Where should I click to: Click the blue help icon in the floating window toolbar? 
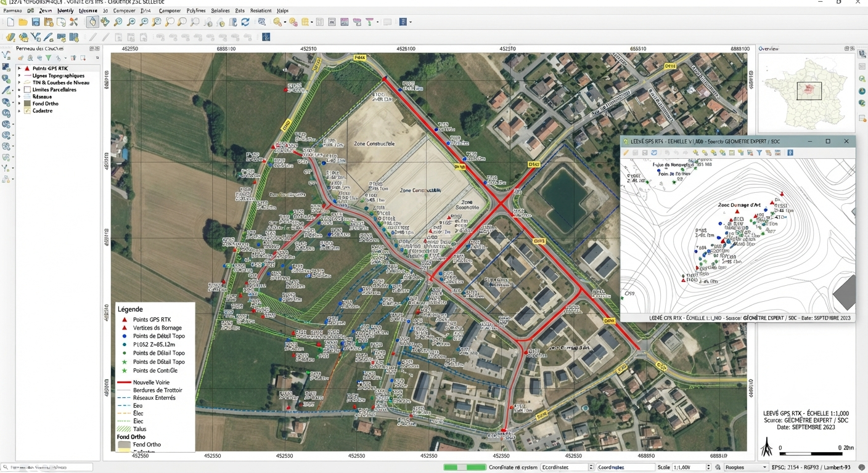pyautogui.click(x=790, y=153)
